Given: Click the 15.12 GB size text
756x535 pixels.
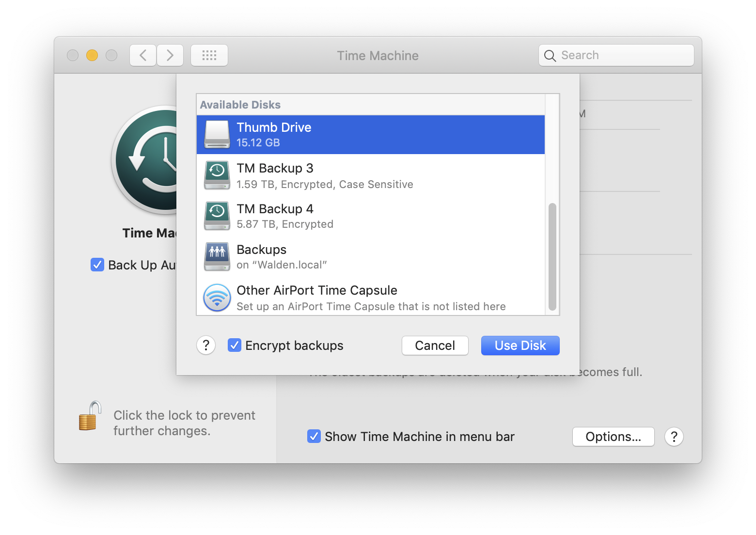Looking at the screenshot, I should [x=258, y=143].
